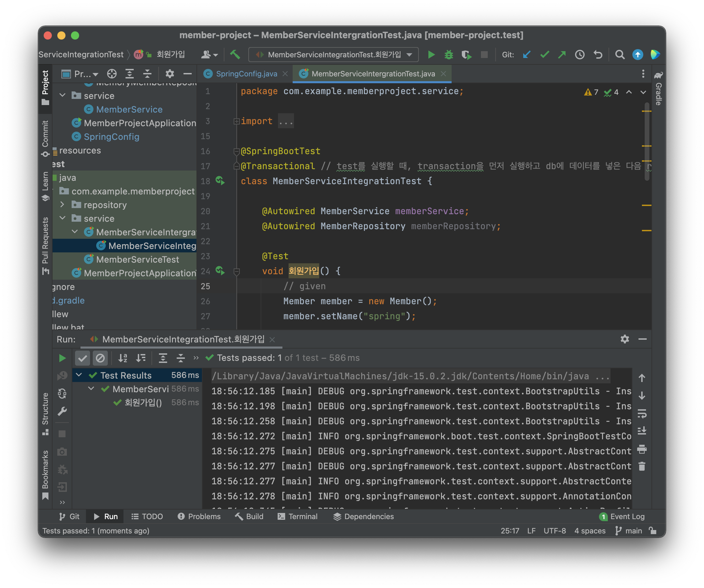Screen dimensions: 704x588
Task: Start debugging with the bug icon
Action: point(449,55)
